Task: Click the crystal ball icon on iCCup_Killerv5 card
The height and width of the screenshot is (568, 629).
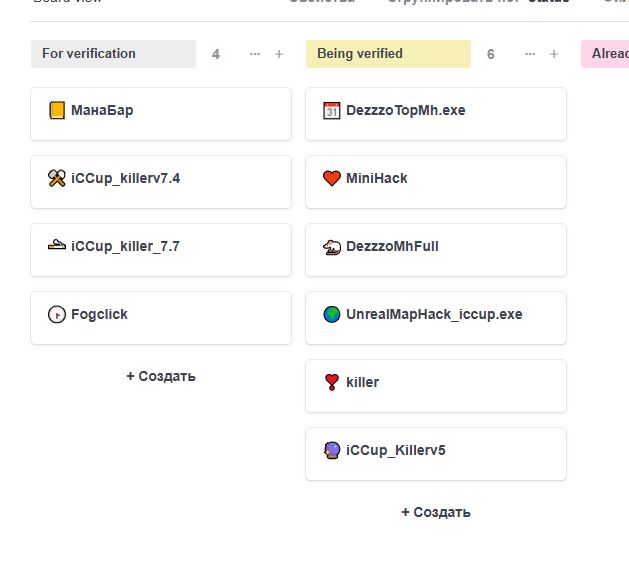Action: point(332,450)
